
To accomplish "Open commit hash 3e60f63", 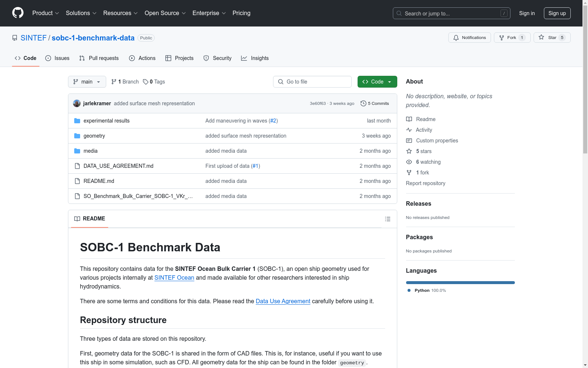I will pos(318,103).
